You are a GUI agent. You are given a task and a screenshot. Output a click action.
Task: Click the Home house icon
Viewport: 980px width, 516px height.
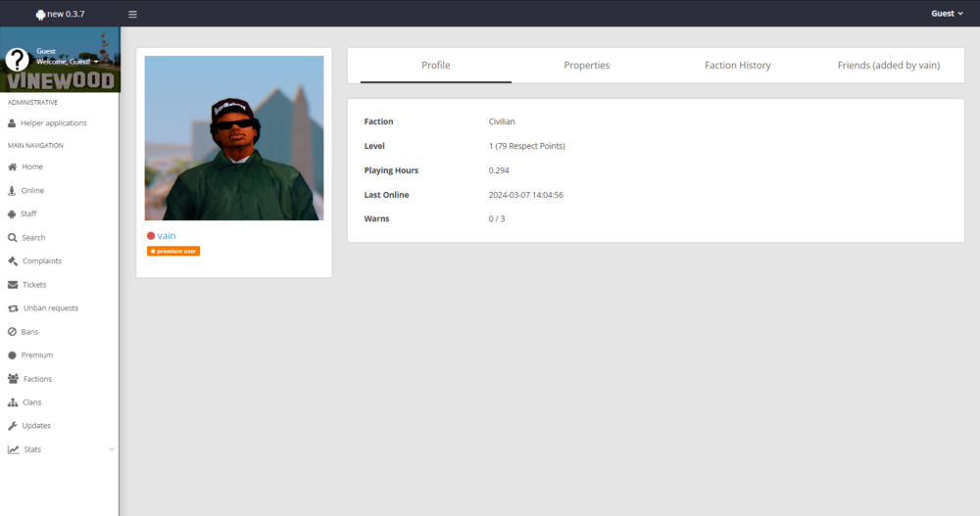(13, 166)
